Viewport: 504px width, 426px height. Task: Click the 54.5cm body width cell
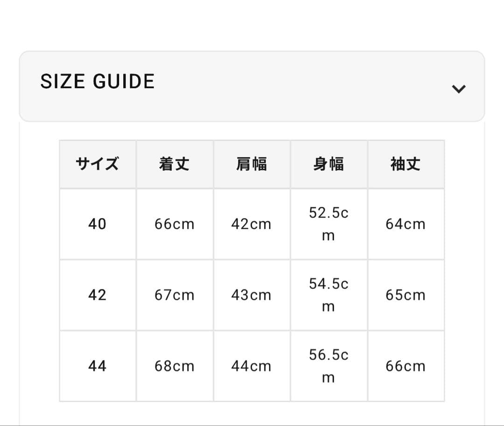[x=329, y=295]
